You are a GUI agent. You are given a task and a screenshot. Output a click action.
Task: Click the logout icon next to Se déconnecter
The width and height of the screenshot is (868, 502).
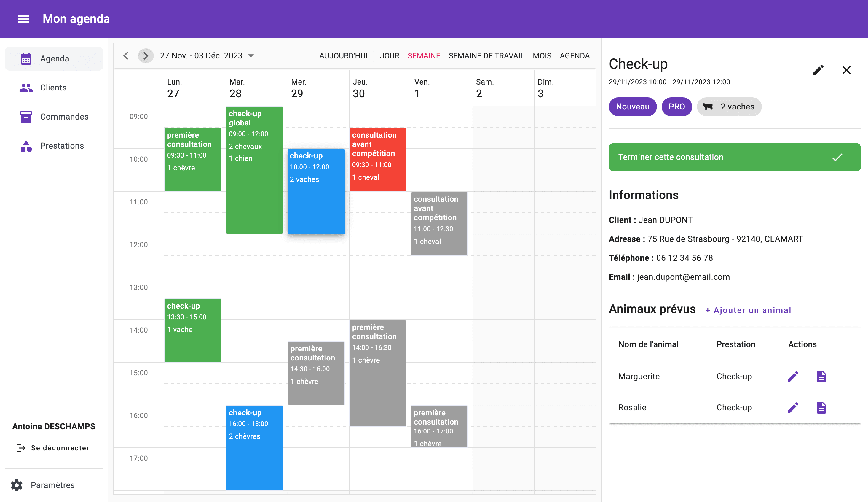[x=20, y=447]
